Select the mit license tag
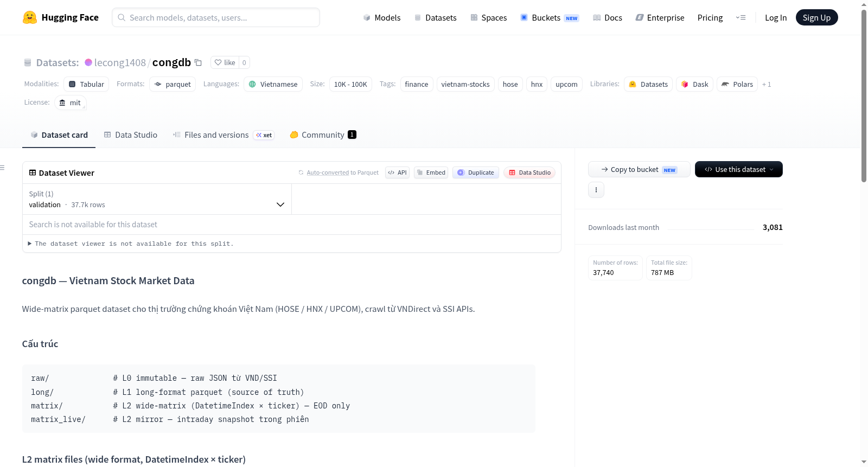Image resolution: width=868 pixels, height=467 pixels. click(x=71, y=103)
